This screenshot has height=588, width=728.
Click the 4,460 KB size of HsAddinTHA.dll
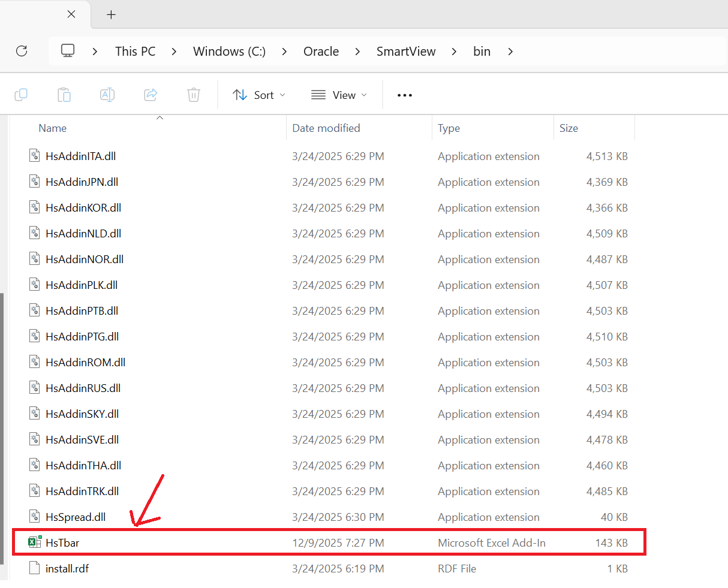tap(607, 465)
